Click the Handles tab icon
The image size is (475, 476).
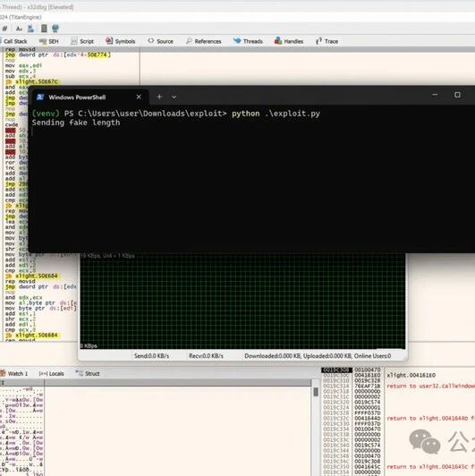pos(277,40)
